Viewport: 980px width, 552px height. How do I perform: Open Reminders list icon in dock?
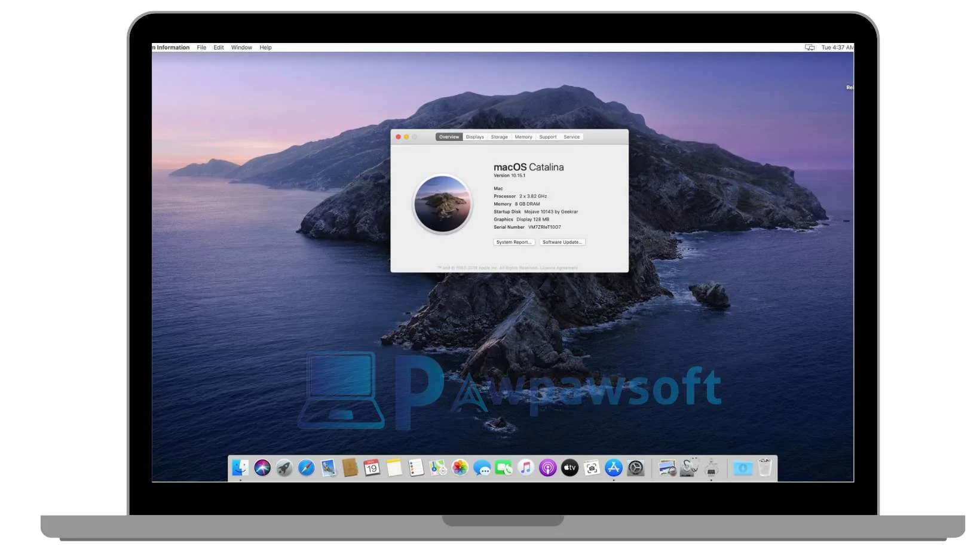point(416,468)
